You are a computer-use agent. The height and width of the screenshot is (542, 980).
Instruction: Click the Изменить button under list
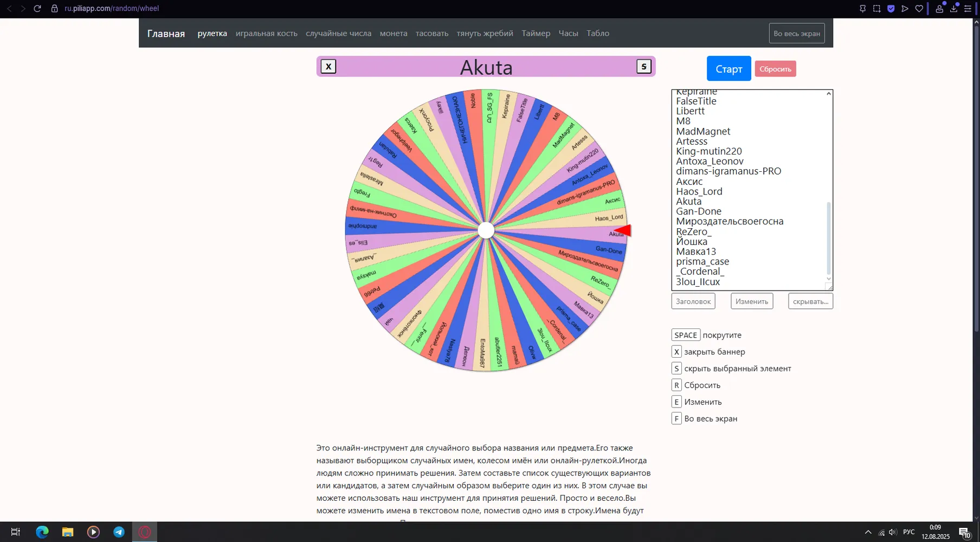[x=752, y=301]
